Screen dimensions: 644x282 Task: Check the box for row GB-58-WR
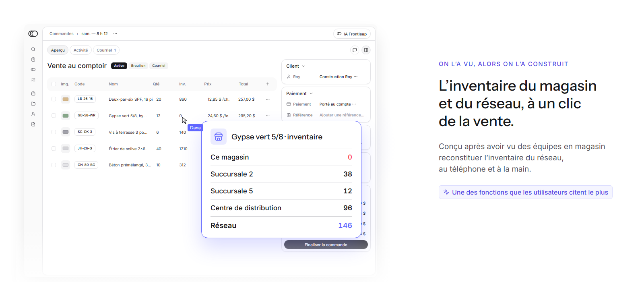pyautogui.click(x=54, y=116)
